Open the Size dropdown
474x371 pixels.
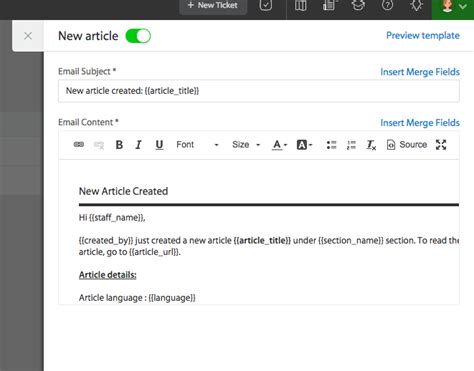tap(246, 145)
